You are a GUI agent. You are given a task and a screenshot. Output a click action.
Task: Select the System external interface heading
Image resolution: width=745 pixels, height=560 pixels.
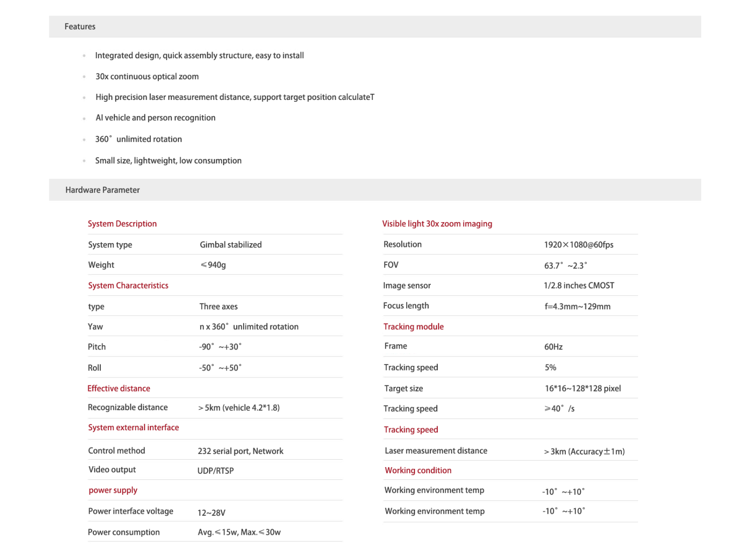point(134,427)
